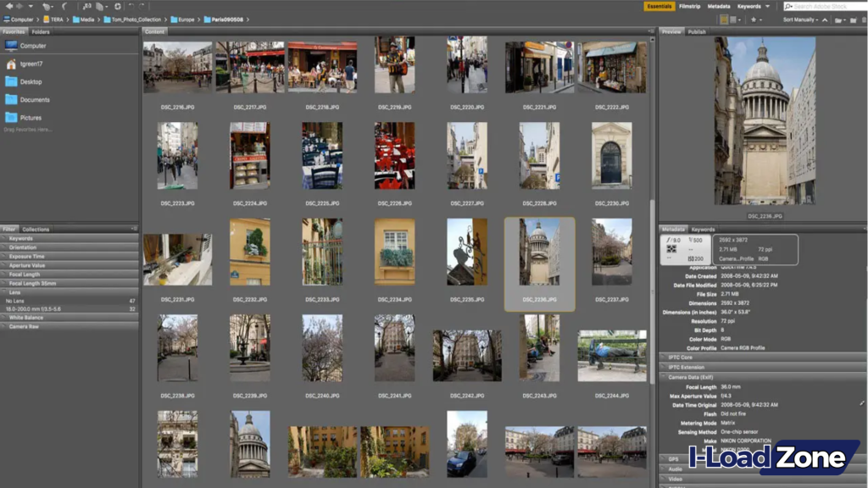Select the rotate clockwise icon
This screenshot has width=868, height=488.
click(142, 7)
